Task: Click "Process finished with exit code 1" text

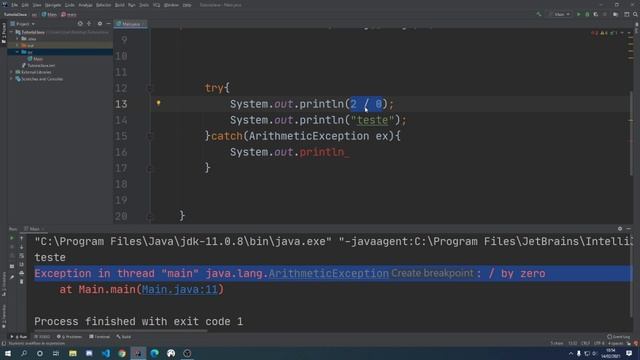Action: [138, 322]
